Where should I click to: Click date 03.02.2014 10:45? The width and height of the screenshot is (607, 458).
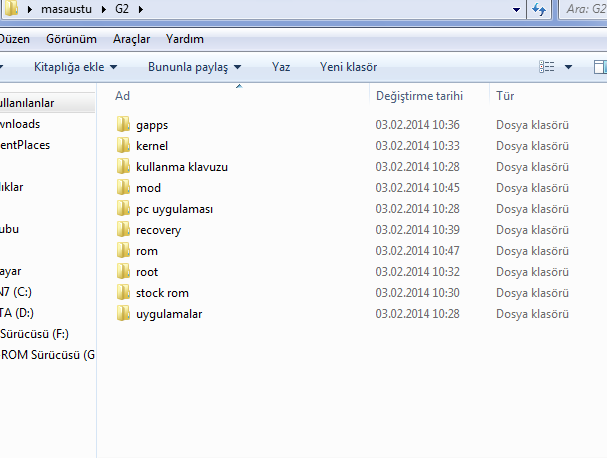click(417, 188)
